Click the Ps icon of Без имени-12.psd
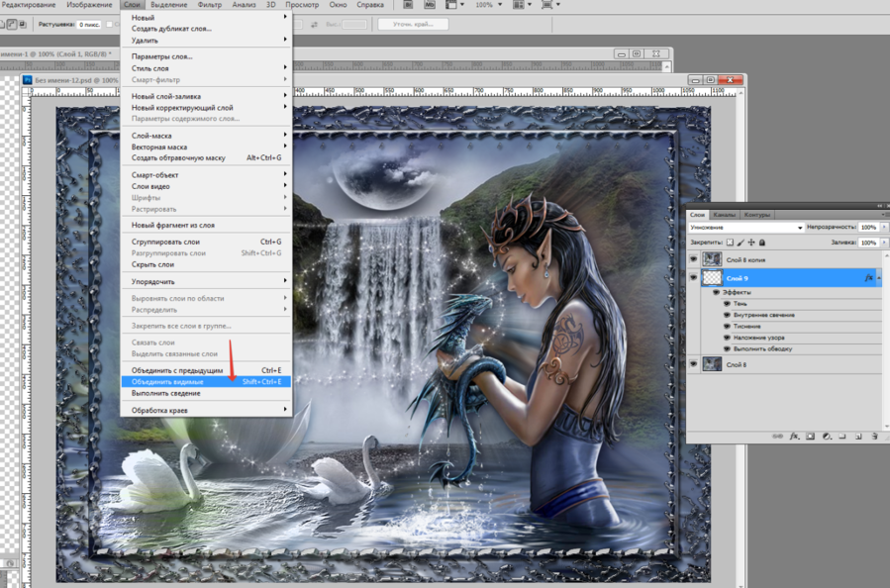 27,80
